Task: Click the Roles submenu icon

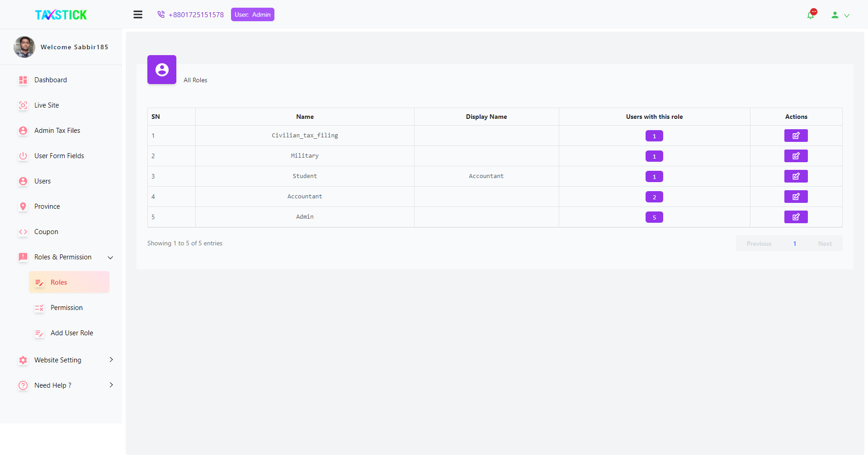Action: coord(39,283)
